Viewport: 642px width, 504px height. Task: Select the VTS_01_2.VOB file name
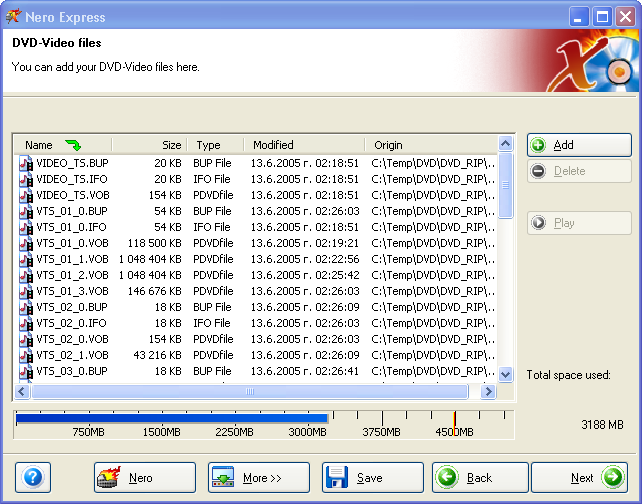click(x=72, y=275)
